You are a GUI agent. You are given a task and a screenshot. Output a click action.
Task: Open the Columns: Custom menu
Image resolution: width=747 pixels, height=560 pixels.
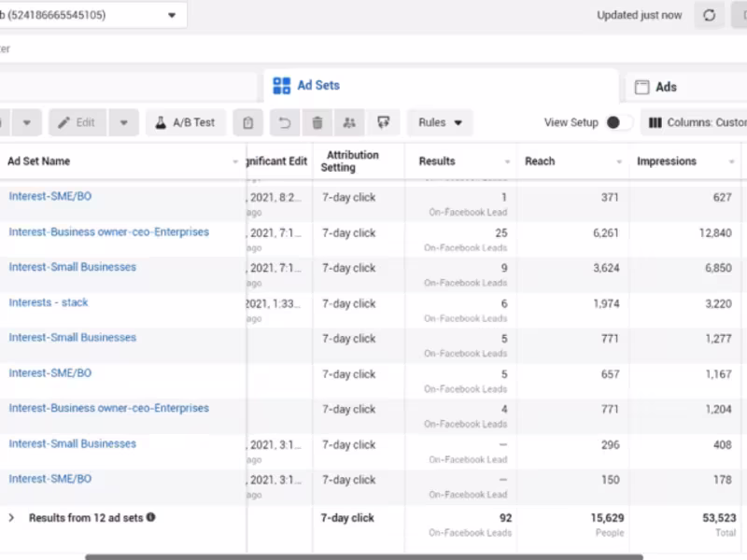pos(696,122)
